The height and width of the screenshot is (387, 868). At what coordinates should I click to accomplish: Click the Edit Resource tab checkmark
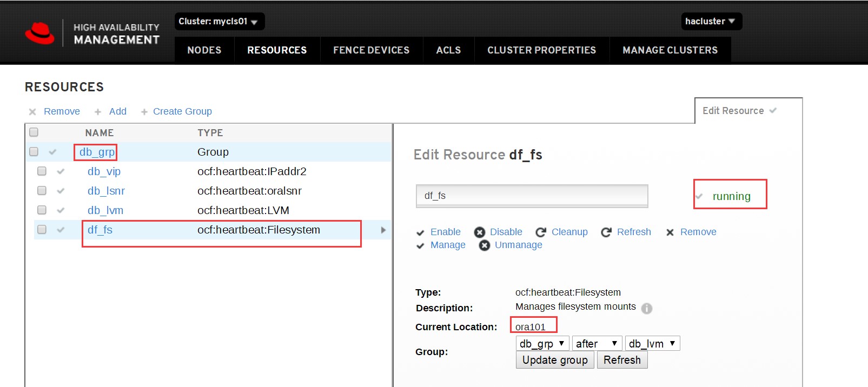click(x=773, y=110)
